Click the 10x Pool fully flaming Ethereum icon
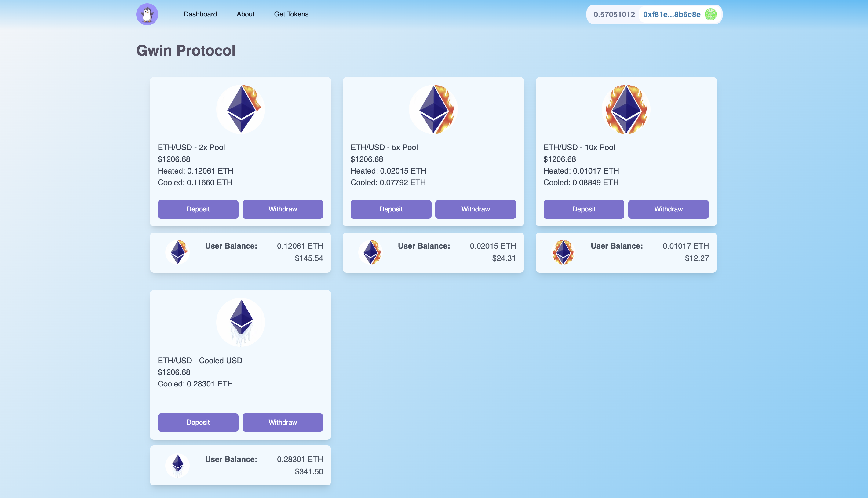 tap(626, 109)
